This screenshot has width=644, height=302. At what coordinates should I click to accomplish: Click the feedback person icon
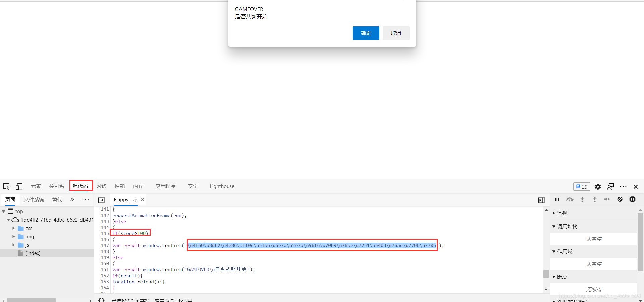click(610, 187)
